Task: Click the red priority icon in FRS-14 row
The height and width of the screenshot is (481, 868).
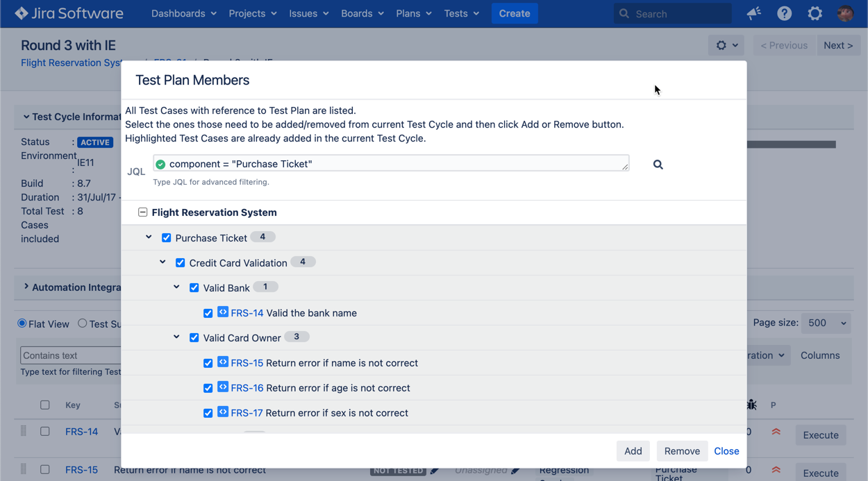Action: point(776,432)
